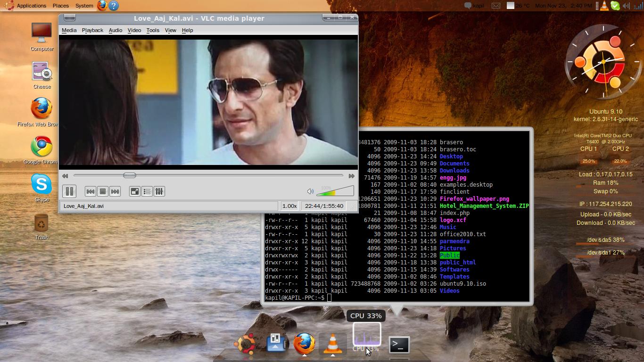644x362 pixels.
Task: Click "brasero.toc" in the terminal listing
Action: point(458,149)
